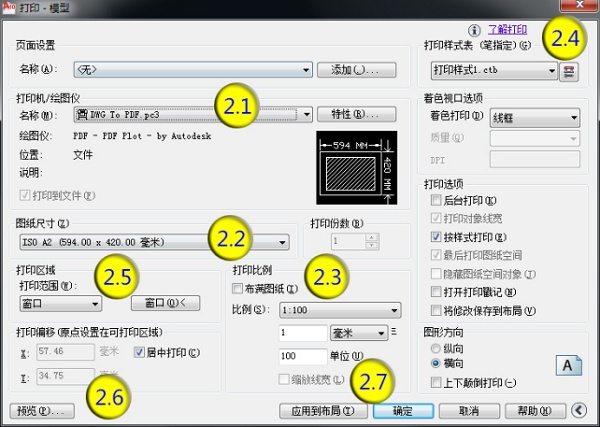Screen dimensions: 600x427
Task: Enable the 布满图纸 fit-to-paper checkbox
Action: (237, 288)
